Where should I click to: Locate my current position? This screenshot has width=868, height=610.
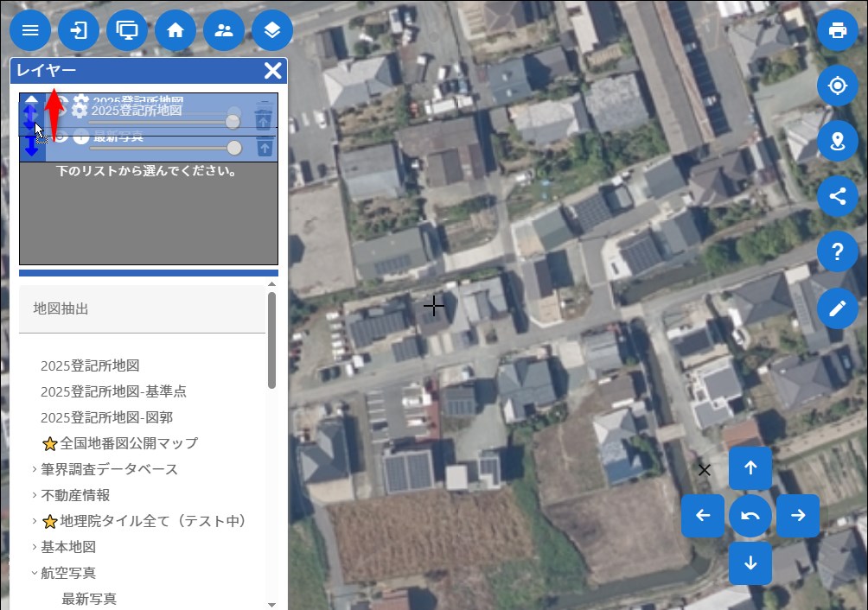(837, 86)
